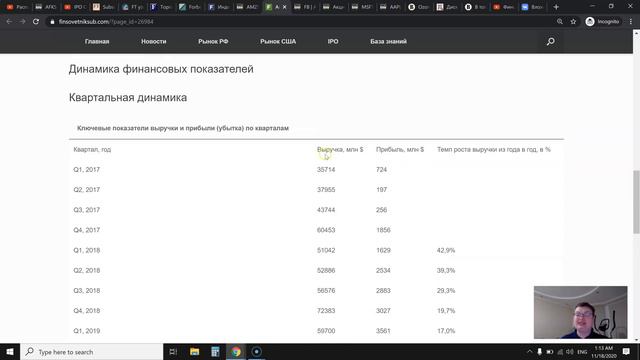Click the Динамика финансовых показателей heading
This screenshot has width=640, height=360.
[161, 69]
